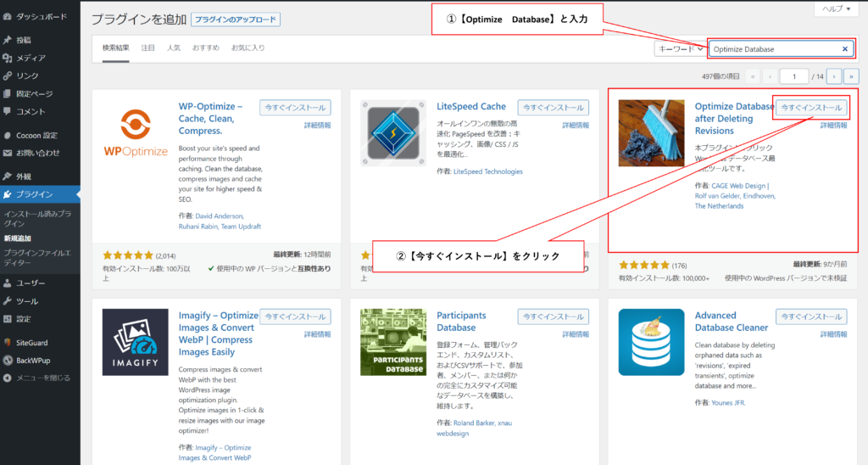The width and height of the screenshot is (868, 465).
Task: Go to next results page arrow
Action: tap(834, 76)
